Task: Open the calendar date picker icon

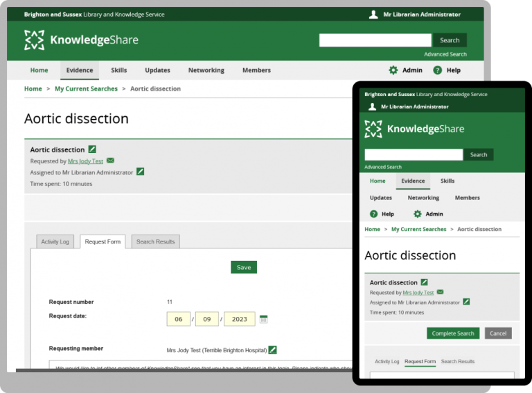Action: (x=263, y=320)
